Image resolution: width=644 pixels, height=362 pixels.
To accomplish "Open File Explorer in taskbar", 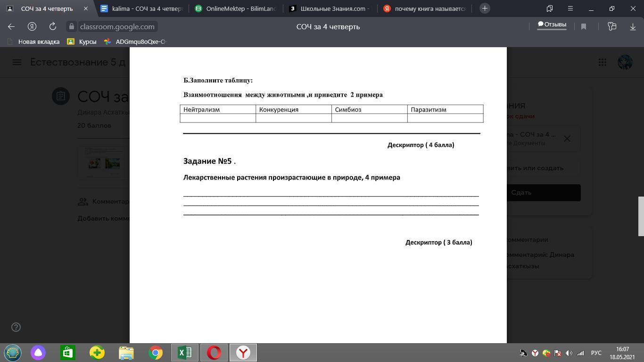I will click(x=126, y=353).
